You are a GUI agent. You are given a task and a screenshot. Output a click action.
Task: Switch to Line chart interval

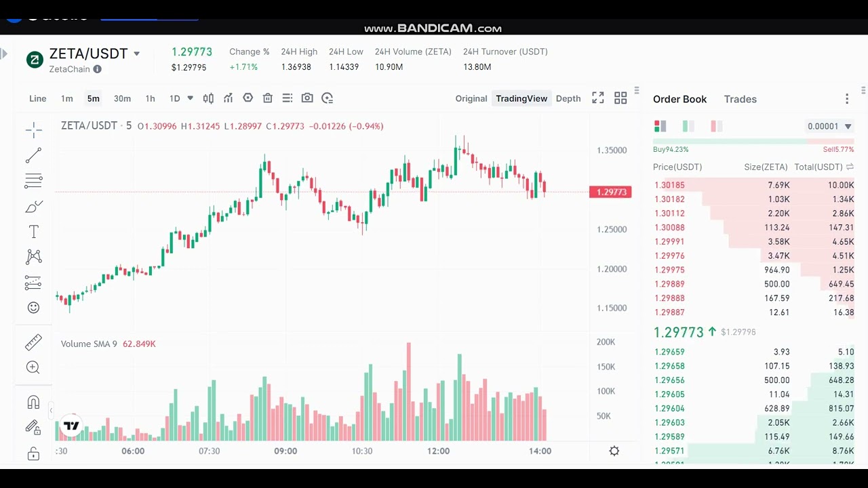pyautogui.click(x=38, y=98)
